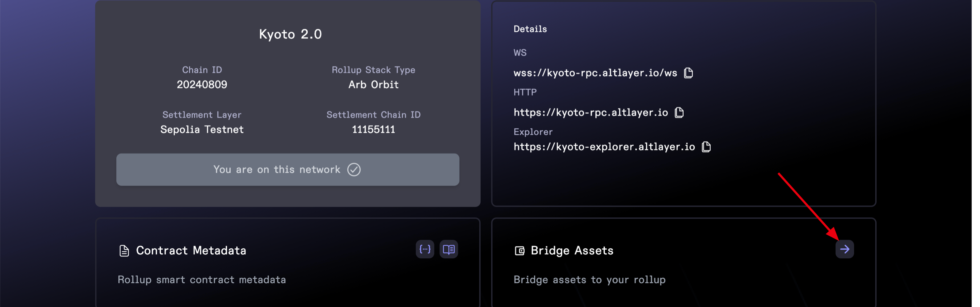Click the network checkmark circle icon

pyautogui.click(x=354, y=169)
